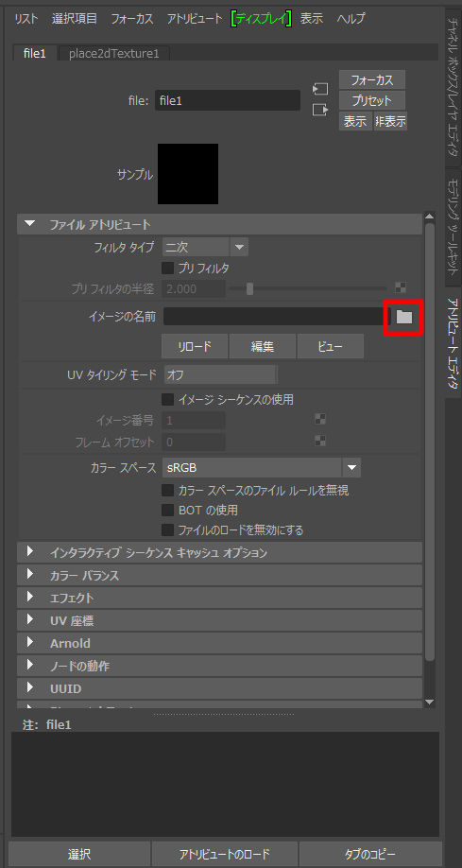Click the ビュー button
Image resolution: width=462 pixels, height=868 pixels.
point(331,346)
